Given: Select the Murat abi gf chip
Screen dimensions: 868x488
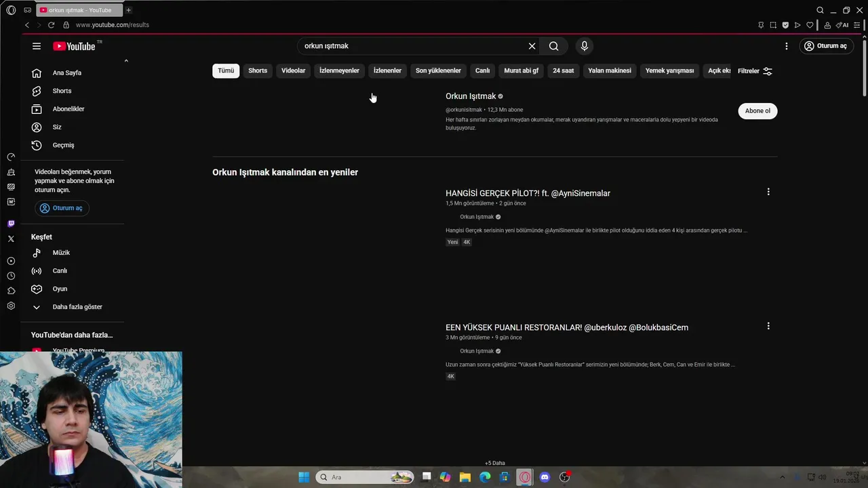Looking at the screenshot, I should click(x=521, y=70).
